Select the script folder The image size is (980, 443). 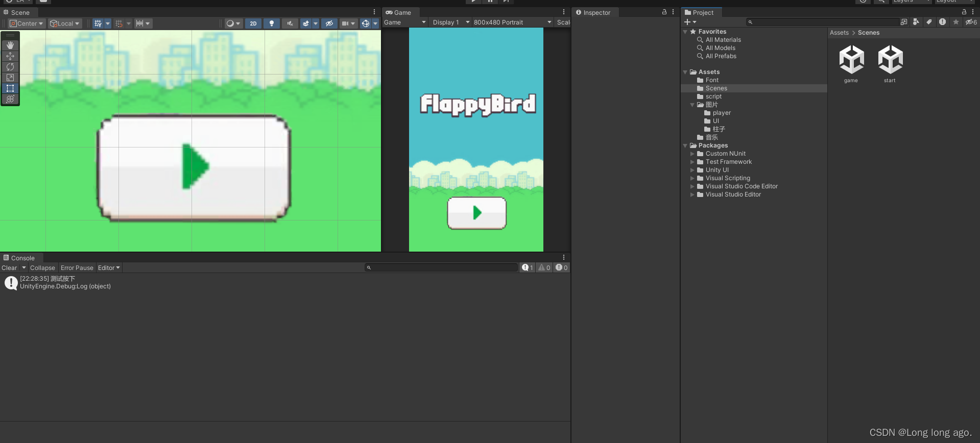tap(713, 96)
